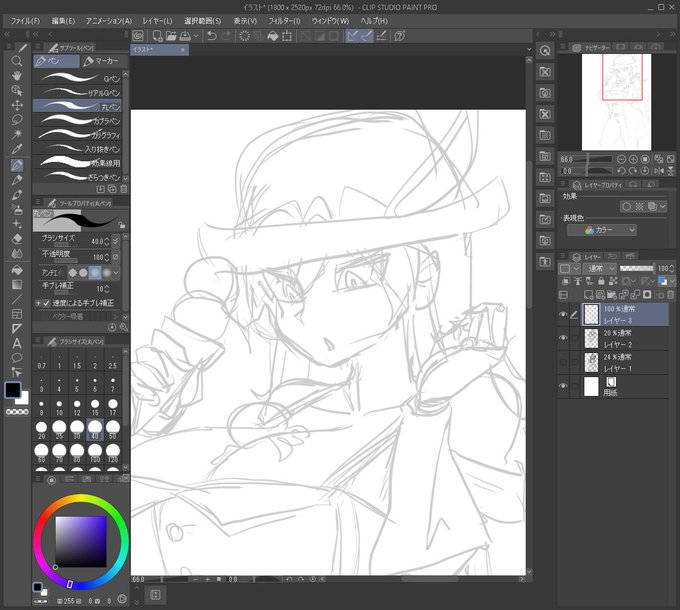Viewport: 680px width, 610px height.
Task: Select the Eraser tool
Action: (x=16, y=239)
